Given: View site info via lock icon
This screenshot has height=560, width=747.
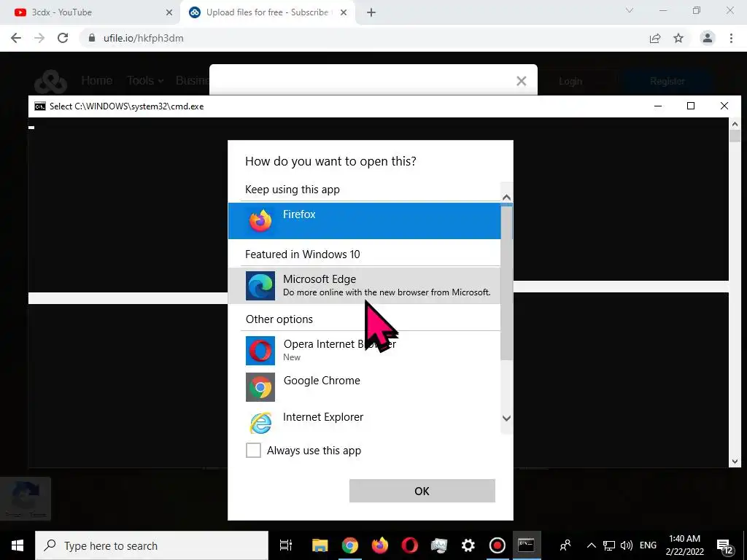Looking at the screenshot, I should [92, 38].
